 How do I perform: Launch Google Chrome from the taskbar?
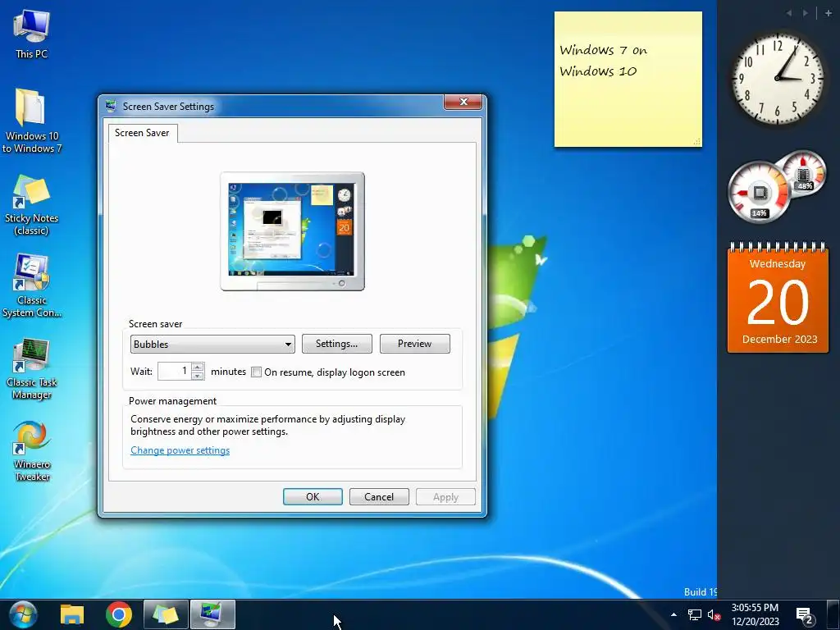(x=119, y=614)
